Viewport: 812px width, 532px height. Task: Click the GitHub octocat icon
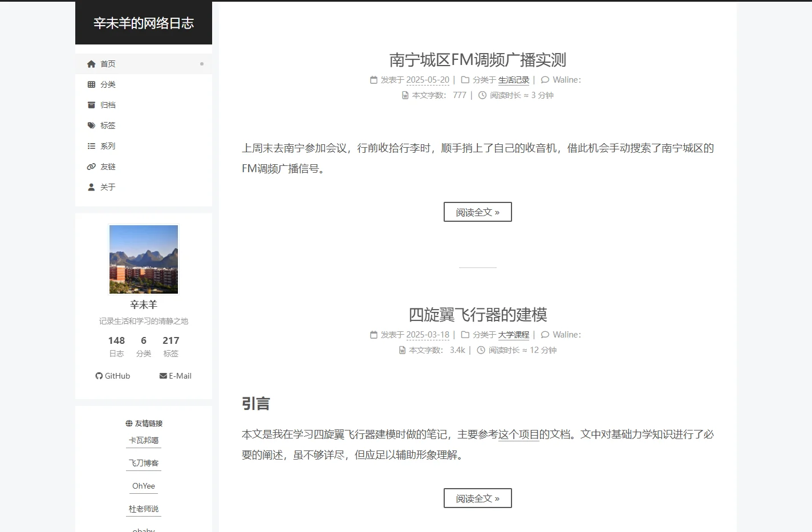(99, 376)
